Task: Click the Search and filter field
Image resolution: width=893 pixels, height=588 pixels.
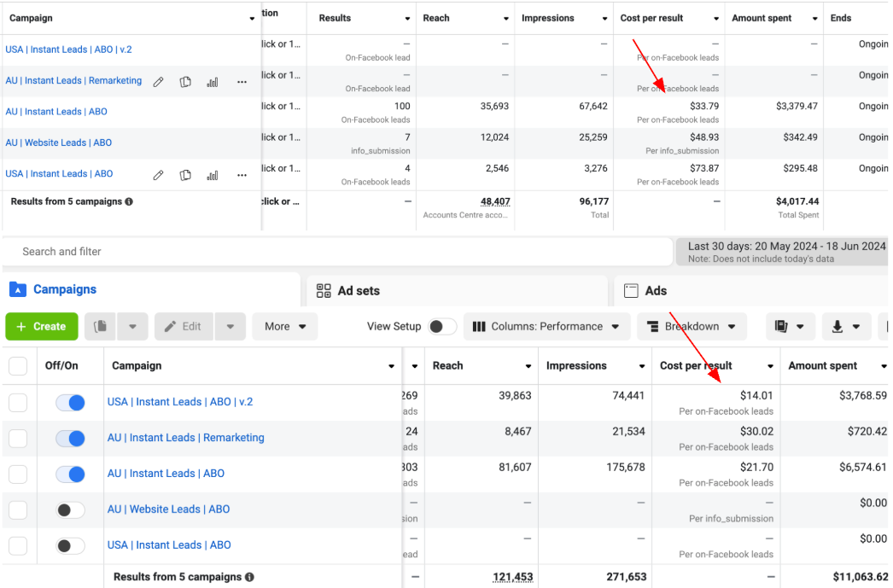Action: 337,252
